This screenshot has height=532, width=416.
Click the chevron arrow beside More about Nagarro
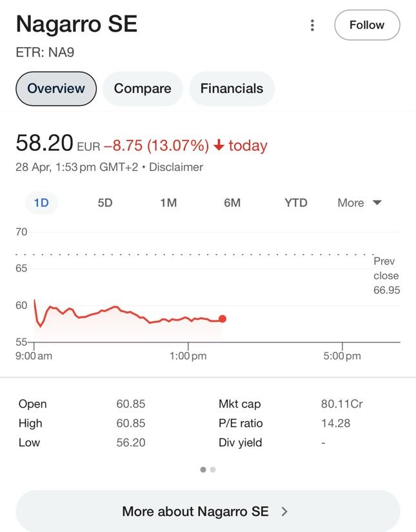[284, 511]
